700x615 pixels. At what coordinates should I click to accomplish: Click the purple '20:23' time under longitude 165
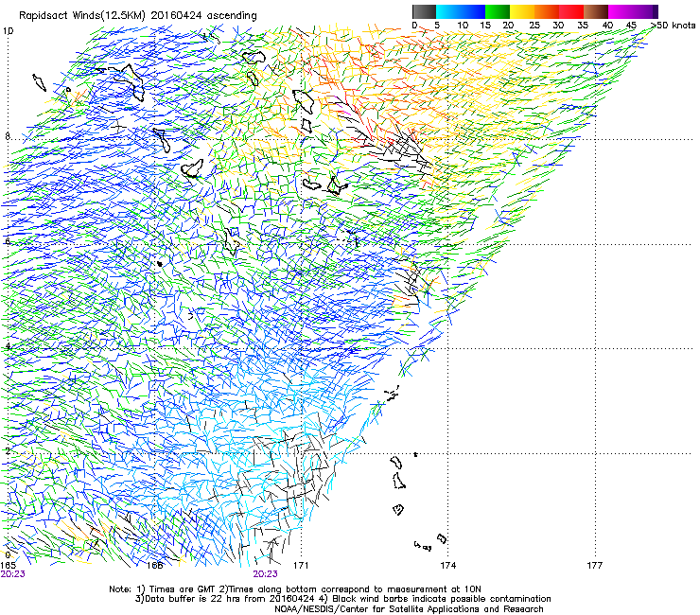point(13,574)
